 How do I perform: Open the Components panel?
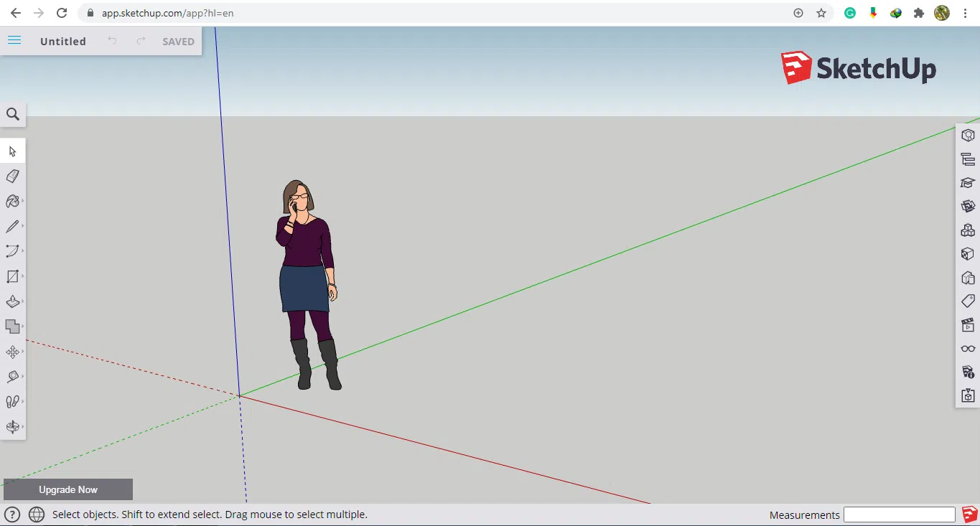(x=967, y=230)
